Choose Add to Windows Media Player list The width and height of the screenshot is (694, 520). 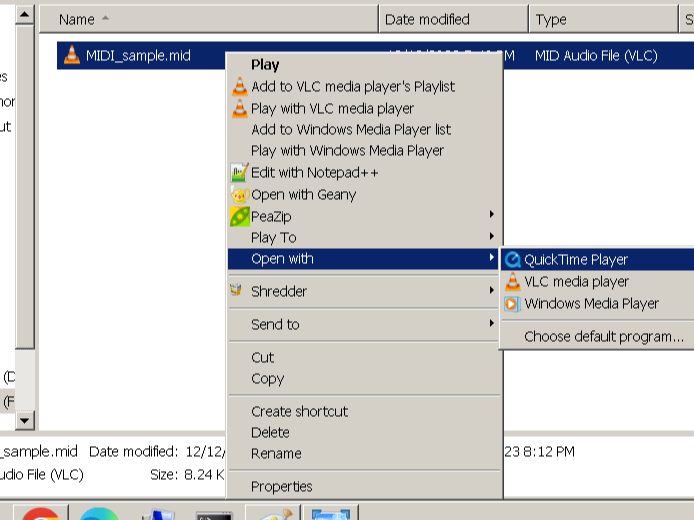click(x=365, y=129)
